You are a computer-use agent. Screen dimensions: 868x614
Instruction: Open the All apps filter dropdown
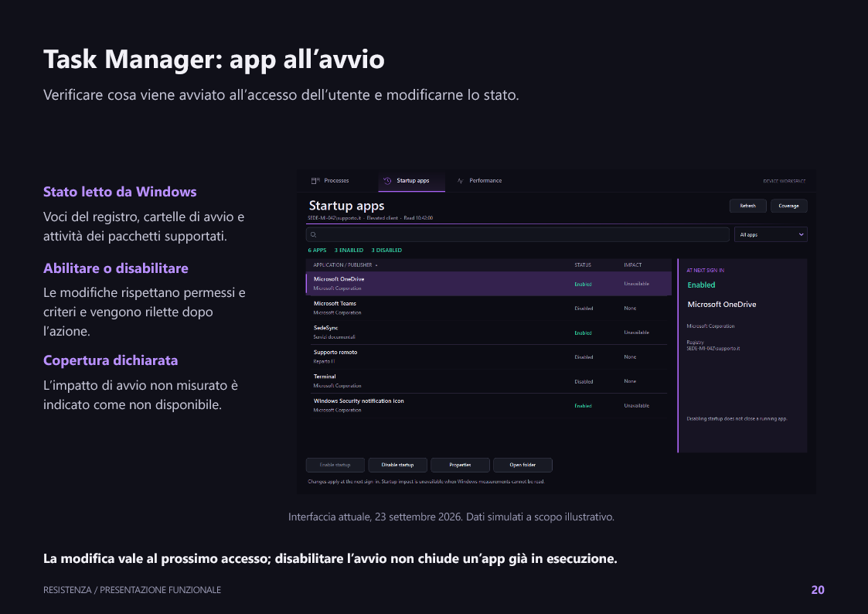771,235
